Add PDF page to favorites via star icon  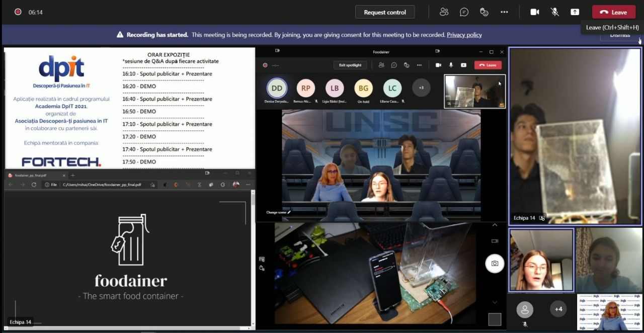click(x=152, y=185)
